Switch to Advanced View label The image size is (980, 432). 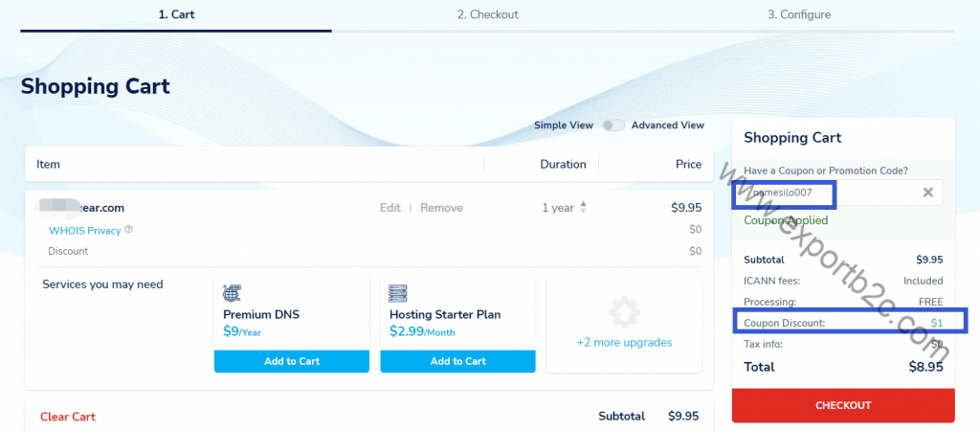pos(668,125)
